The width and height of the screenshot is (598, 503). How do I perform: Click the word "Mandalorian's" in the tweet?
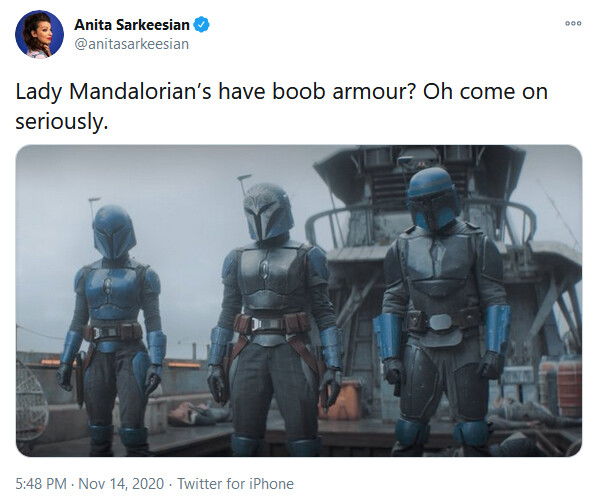click(140, 92)
